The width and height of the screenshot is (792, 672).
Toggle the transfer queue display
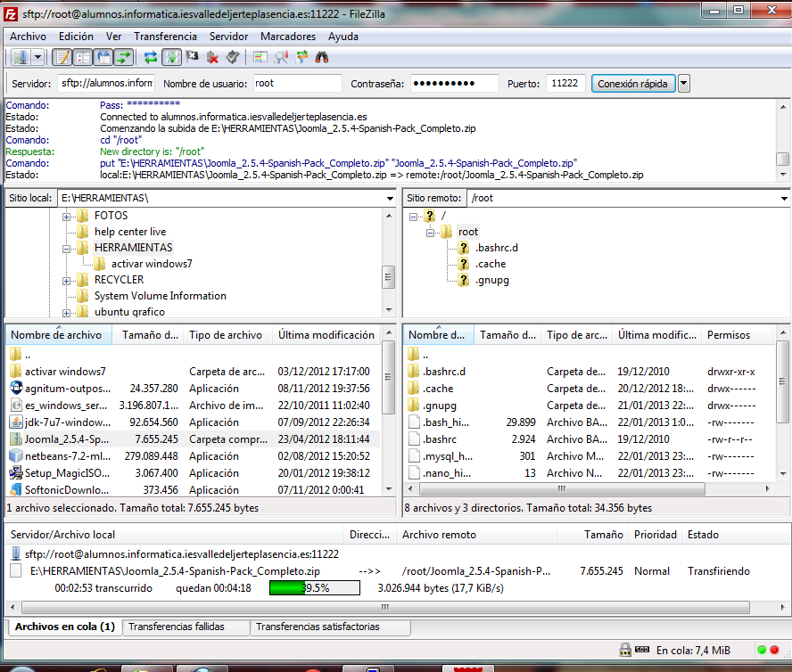pyautogui.click(x=124, y=57)
